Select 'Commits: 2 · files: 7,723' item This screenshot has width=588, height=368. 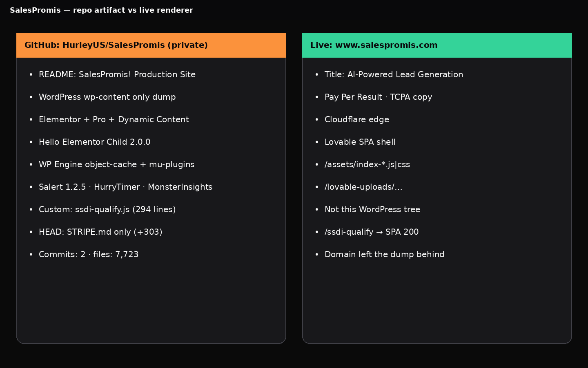(x=89, y=254)
